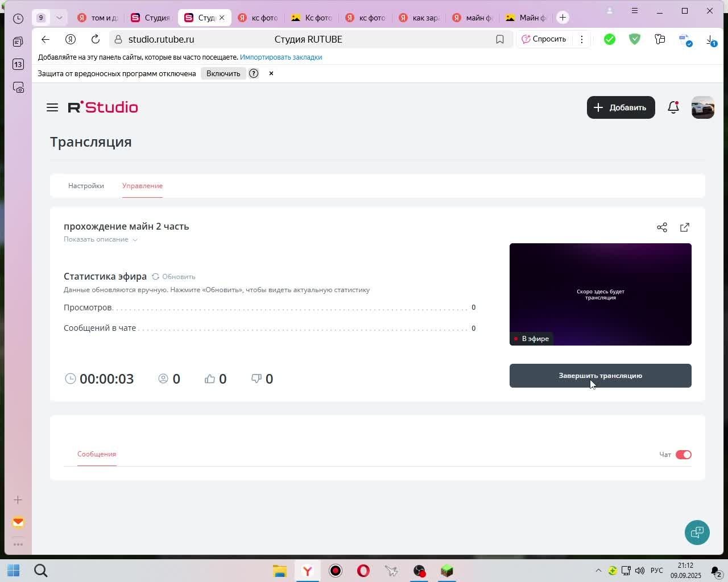Image resolution: width=728 pixels, height=582 pixels.
Task: Open the user profile avatar
Action: coord(703,107)
